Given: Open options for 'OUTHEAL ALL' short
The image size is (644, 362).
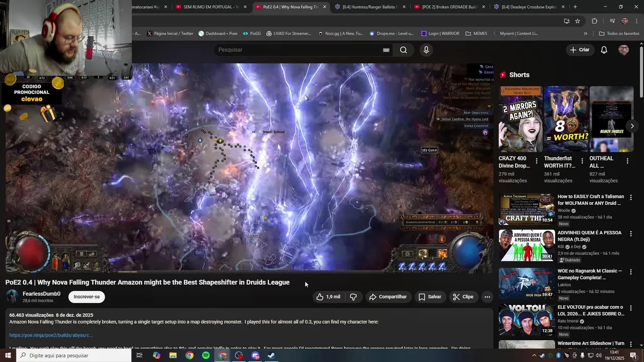Looking at the screenshot, I should [x=627, y=161].
